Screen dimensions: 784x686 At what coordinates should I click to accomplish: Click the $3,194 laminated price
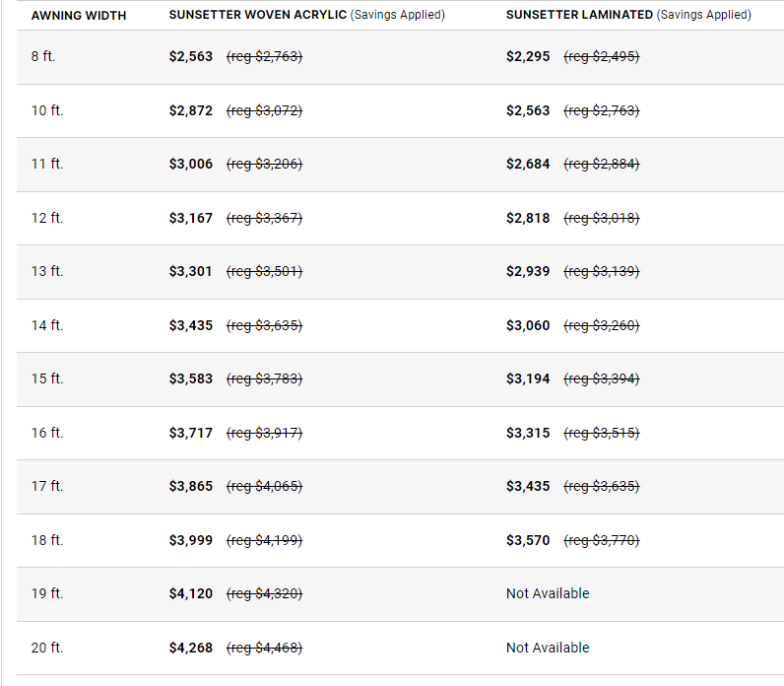tap(528, 378)
